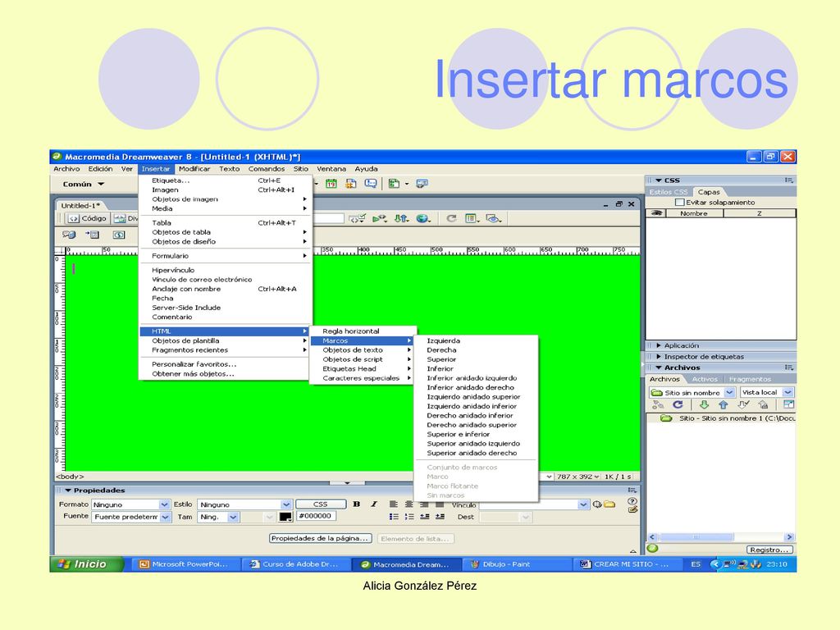Viewport: 840px width, 630px height.
Task: Switch to the Estilos CSS tab
Action: coord(668,192)
